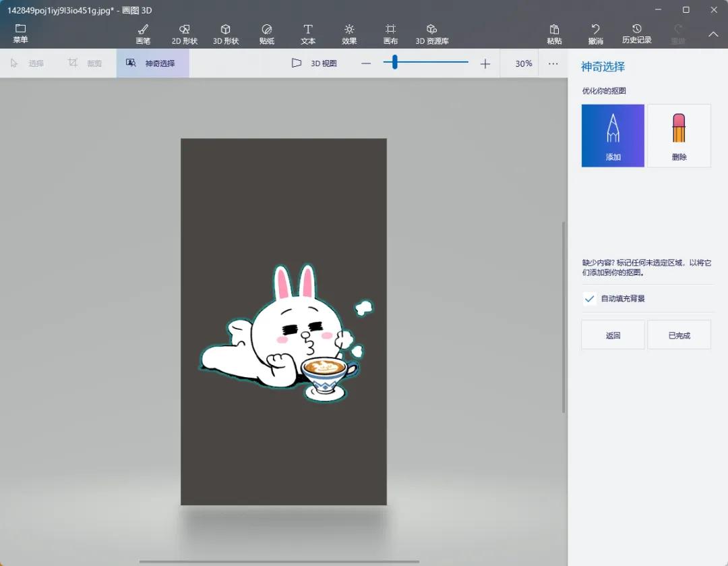Click the 撤消 undo icon

595,34
